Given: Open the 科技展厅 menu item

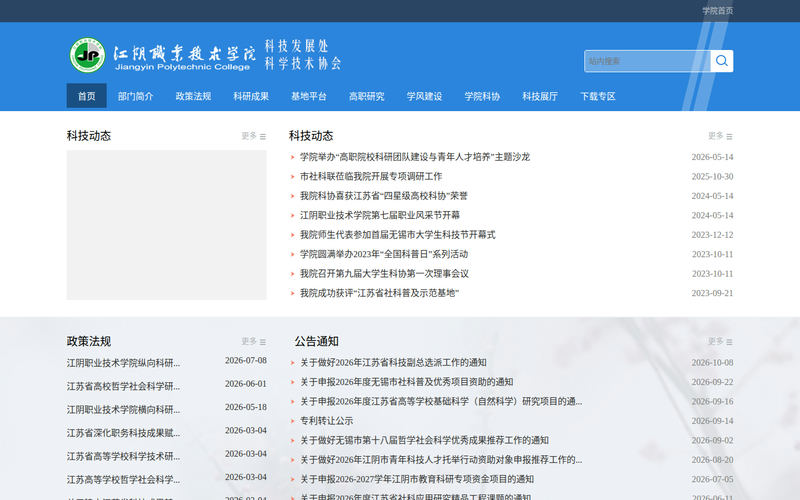Looking at the screenshot, I should click(540, 96).
